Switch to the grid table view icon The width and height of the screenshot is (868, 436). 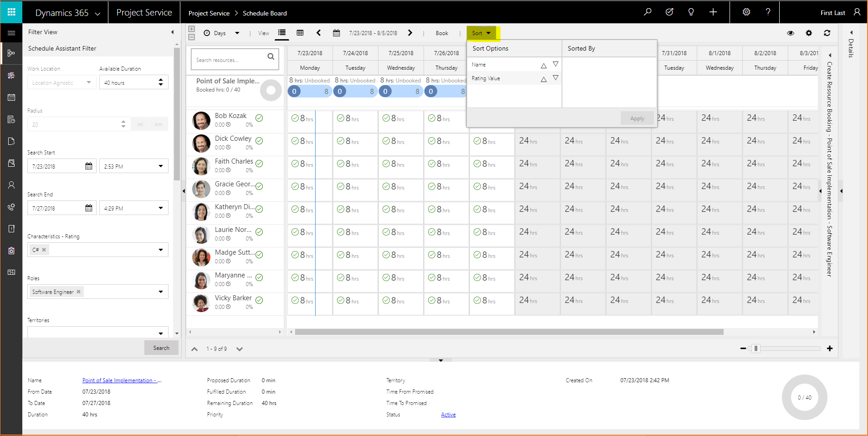tap(300, 33)
